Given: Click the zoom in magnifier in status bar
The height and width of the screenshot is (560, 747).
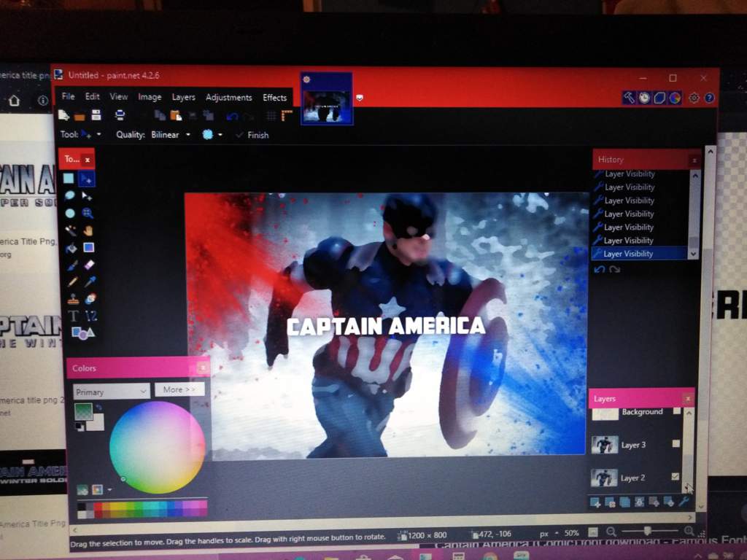Looking at the screenshot, I should point(689,531).
